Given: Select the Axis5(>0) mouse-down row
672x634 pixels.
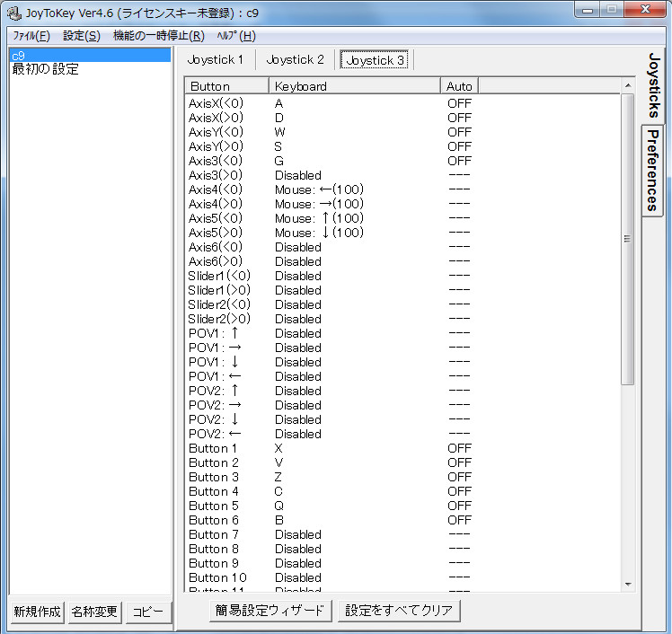Looking at the screenshot, I should (402, 233).
